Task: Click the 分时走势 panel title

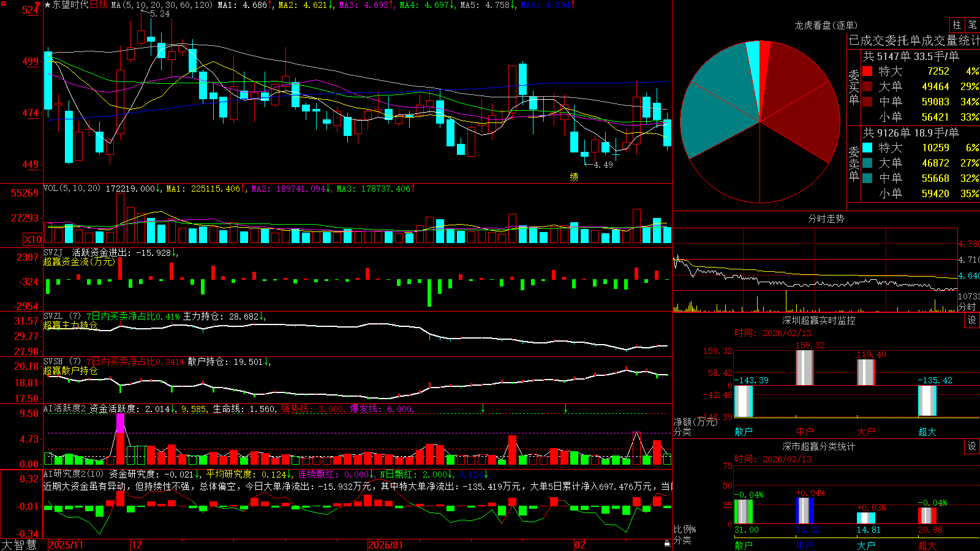Action: pyautogui.click(x=826, y=219)
